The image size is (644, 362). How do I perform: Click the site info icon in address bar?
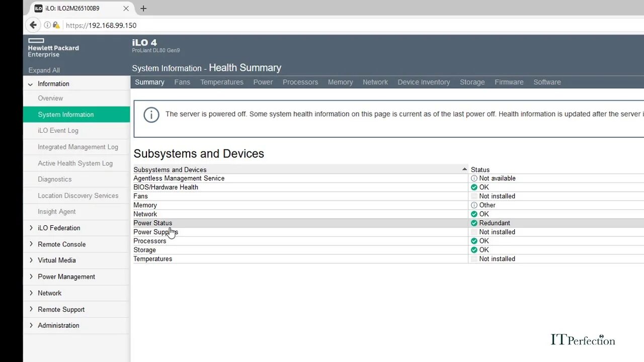pyautogui.click(x=47, y=25)
